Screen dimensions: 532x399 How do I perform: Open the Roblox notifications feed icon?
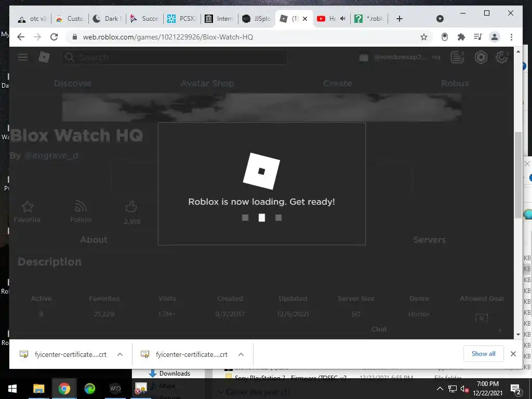point(457,57)
